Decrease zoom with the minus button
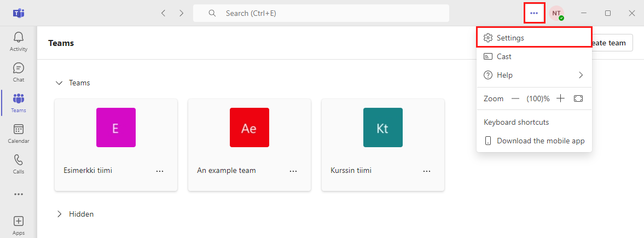Screen dimensions: 644x238 point(515,98)
